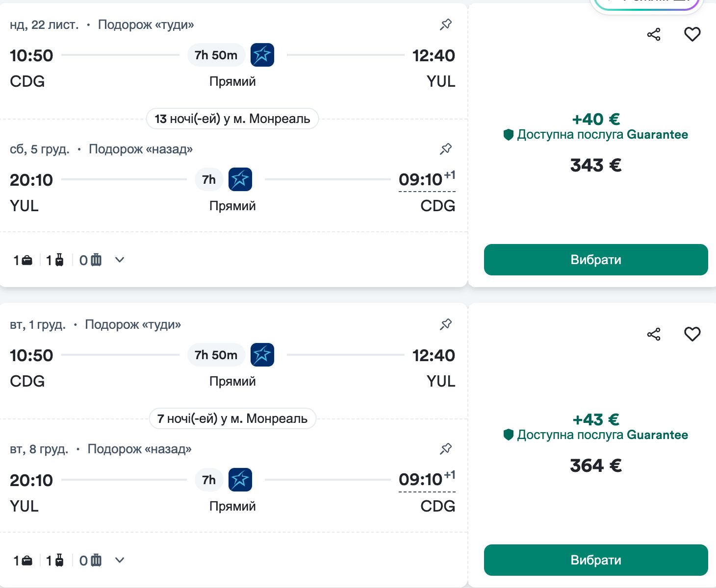Open the 09:10 +1 arrival on 5 груд.
This screenshot has height=588, width=716.
(427, 180)
